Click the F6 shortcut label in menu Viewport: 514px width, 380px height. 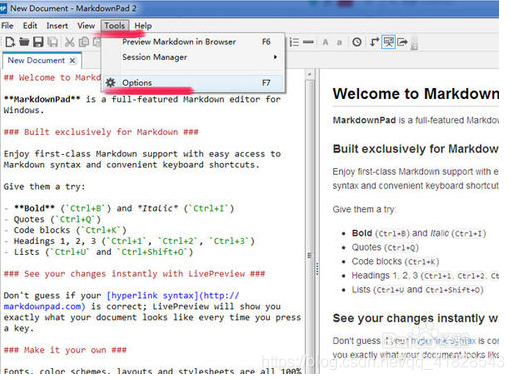pos(266,42)
